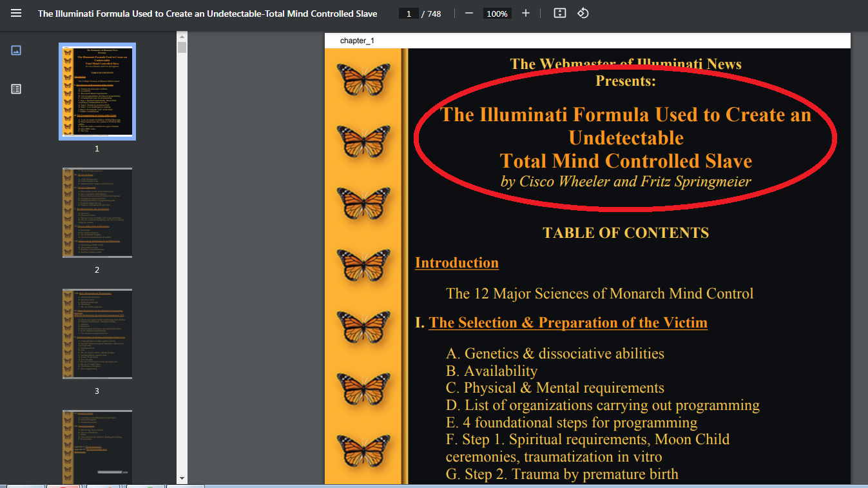
Task: Click 'G. Step 2. Trauma by premature birth'
Action: 562,474
